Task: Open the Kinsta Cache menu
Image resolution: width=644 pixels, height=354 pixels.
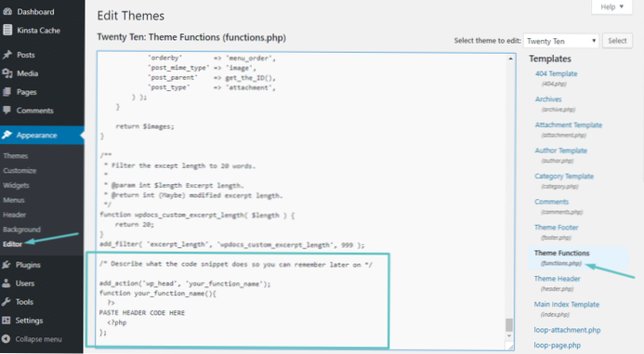Action: [x=39, y=31]
